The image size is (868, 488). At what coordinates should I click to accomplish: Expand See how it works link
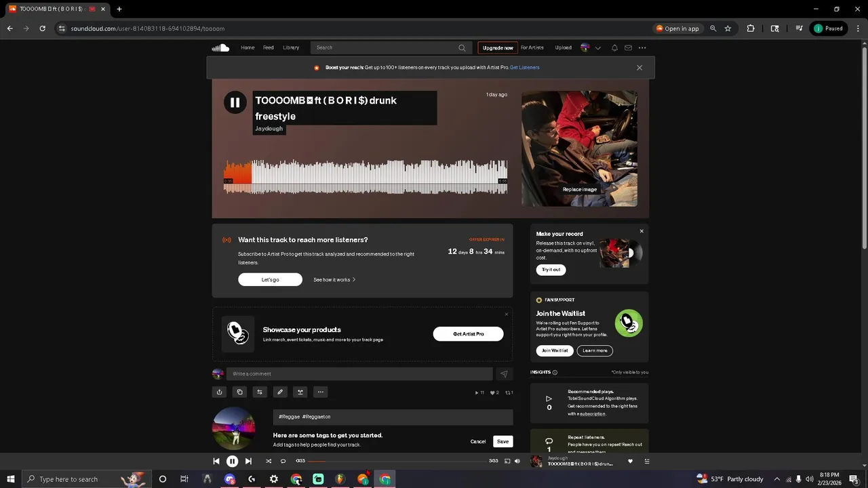(x=334, y=280)
